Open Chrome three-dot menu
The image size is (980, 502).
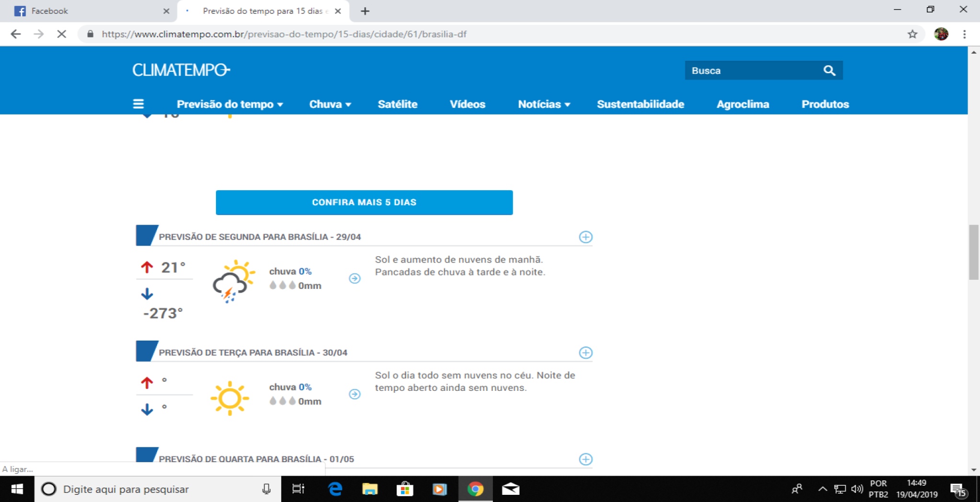click(964, 34)
